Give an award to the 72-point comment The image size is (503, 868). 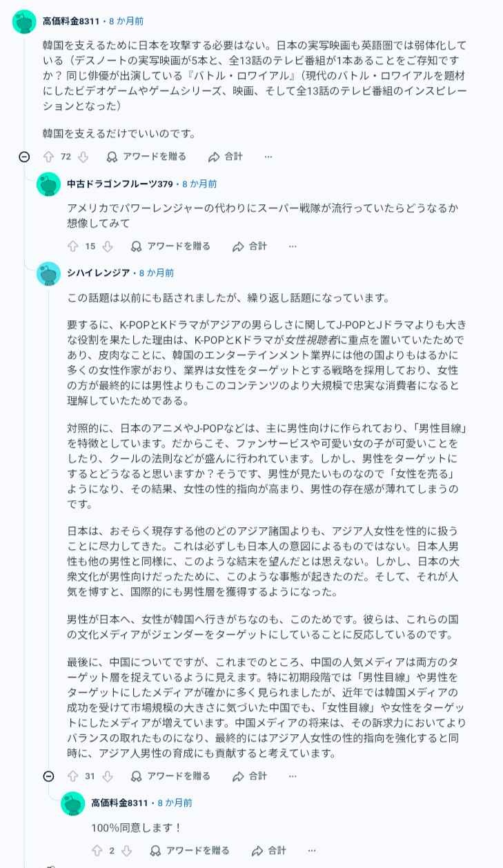[146, 157]
